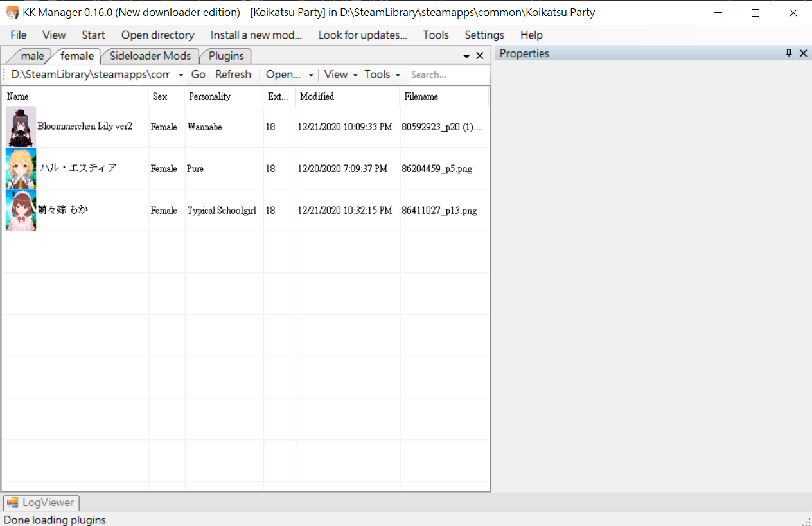Screen dimensions: 812x526
Task: Click the Wannabe personality cell
Action: (205, 127)
